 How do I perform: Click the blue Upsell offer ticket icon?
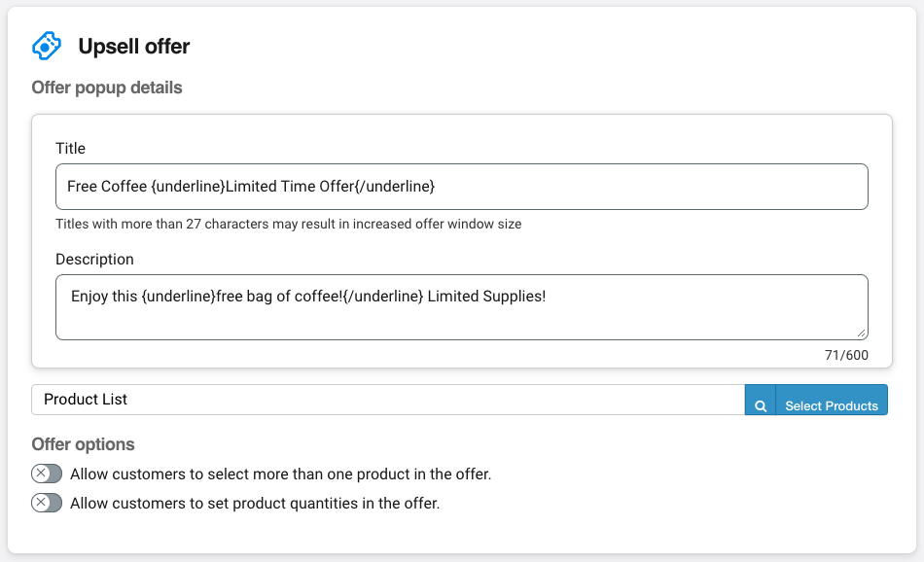coord(47,46)
